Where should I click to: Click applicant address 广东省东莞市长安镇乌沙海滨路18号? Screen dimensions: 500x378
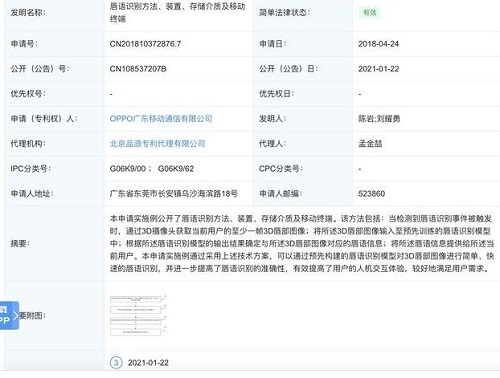pos(174,194)
